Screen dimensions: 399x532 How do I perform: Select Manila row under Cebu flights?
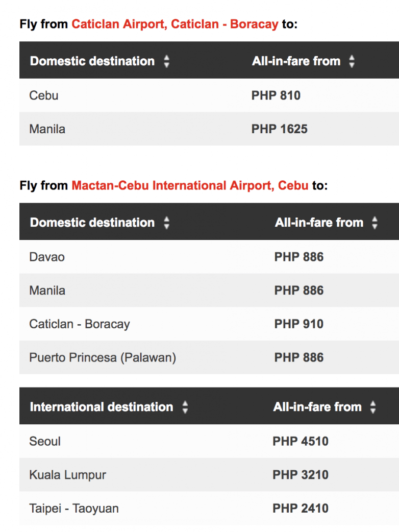tap(47, 291)
